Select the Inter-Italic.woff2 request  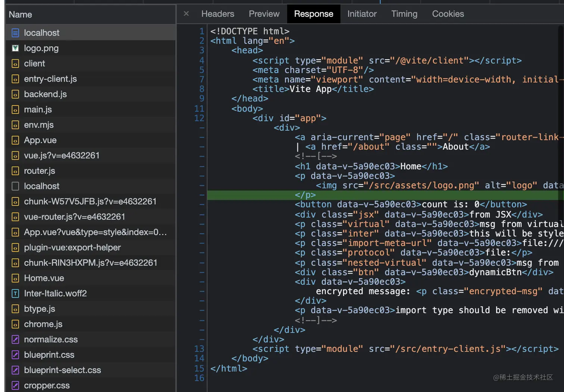91,294
